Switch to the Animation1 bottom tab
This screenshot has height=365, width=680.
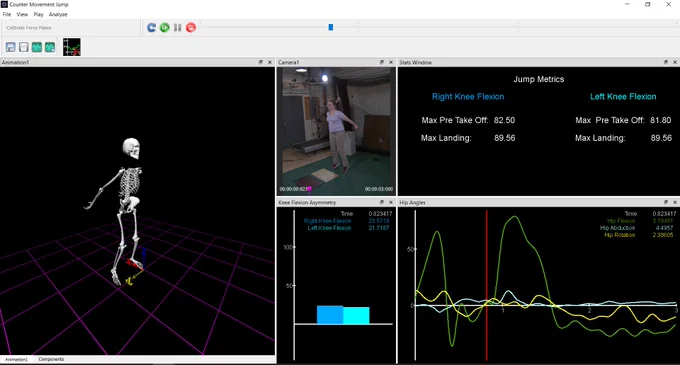click(x=16, y=359)
